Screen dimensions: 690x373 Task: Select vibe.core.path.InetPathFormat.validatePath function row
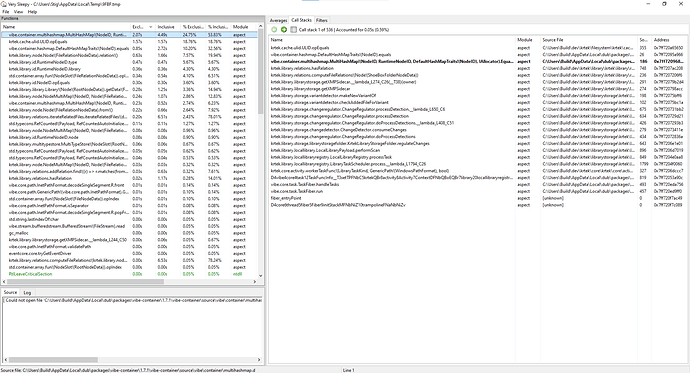click(129, 247)
